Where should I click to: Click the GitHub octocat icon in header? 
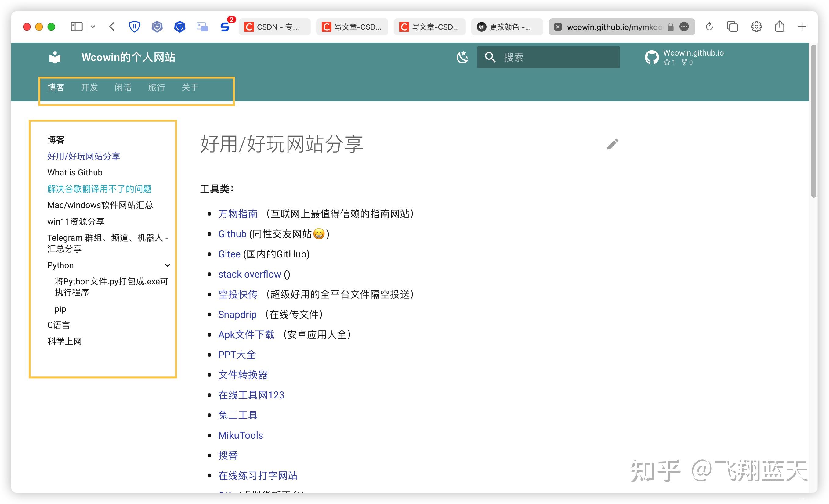point(652,57)
